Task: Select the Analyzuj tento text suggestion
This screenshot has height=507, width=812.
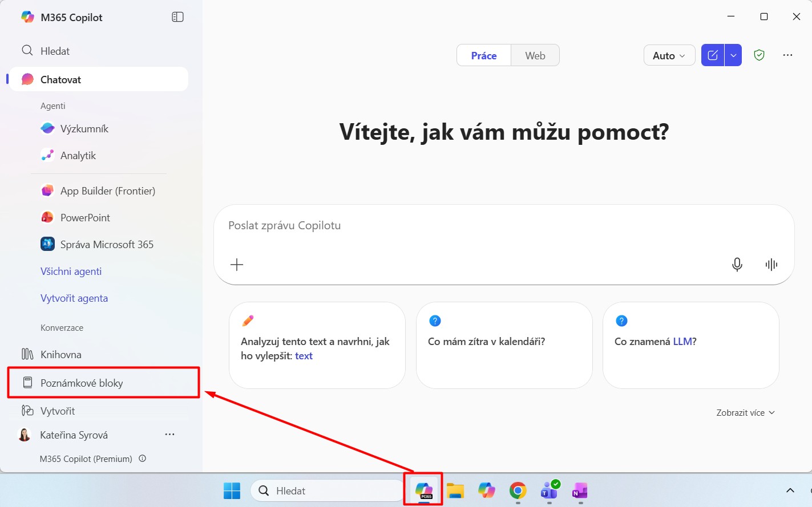Action: 317,345
